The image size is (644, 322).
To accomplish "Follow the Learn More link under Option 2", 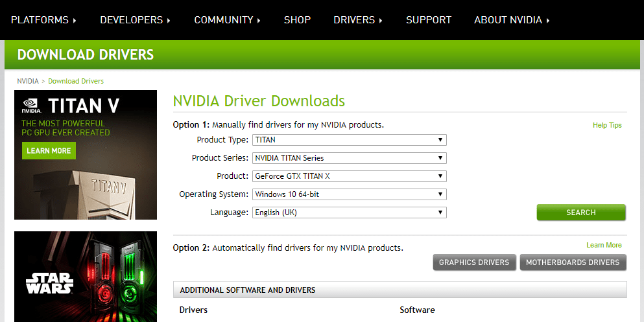I will [603, 245].
